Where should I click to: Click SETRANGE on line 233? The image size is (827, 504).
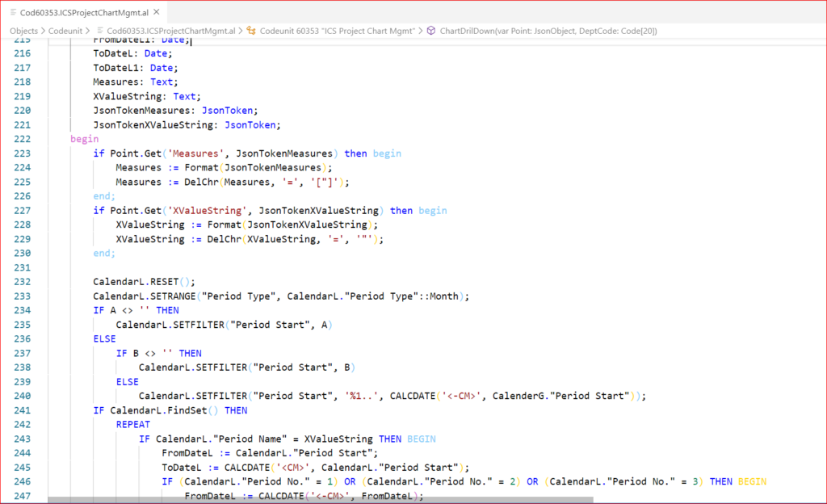[x=173, y=296]
